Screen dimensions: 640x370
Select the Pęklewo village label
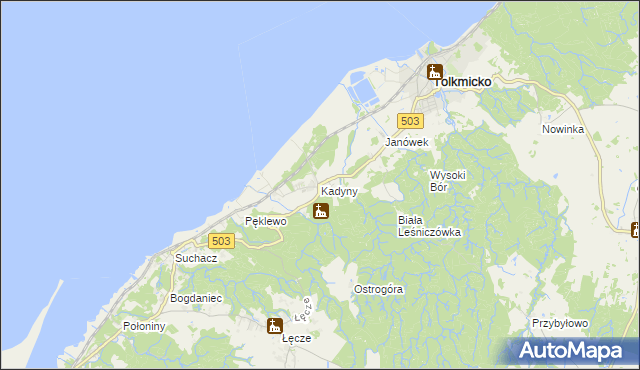266,222
